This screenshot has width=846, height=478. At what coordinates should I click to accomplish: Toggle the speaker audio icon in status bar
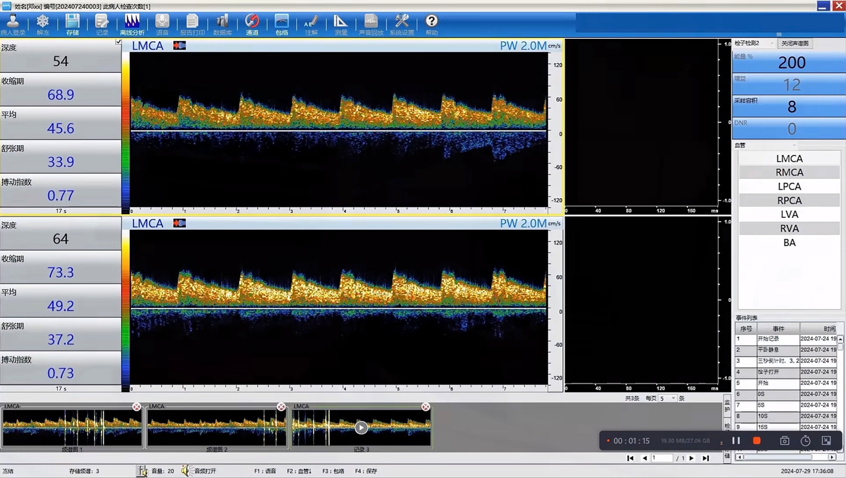[x=186, y=471]
